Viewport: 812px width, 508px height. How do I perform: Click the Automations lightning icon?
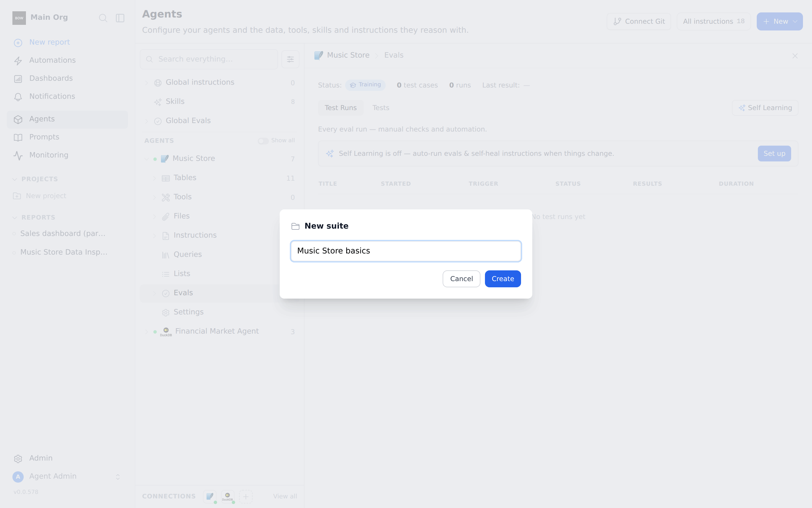point(18,61)
